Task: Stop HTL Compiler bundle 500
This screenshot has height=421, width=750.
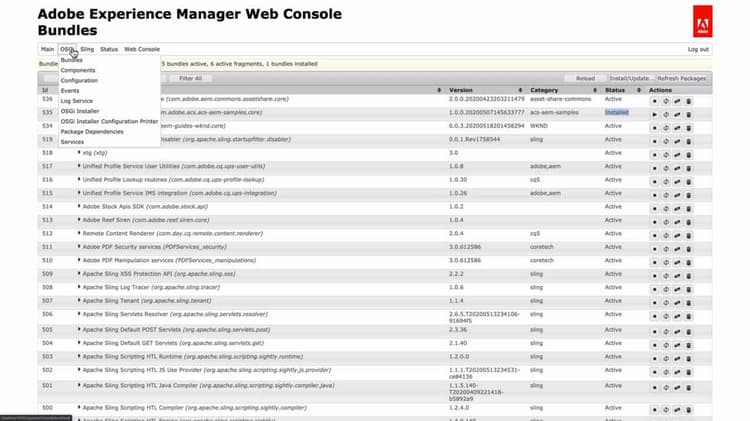Action: tap(655, 410)
